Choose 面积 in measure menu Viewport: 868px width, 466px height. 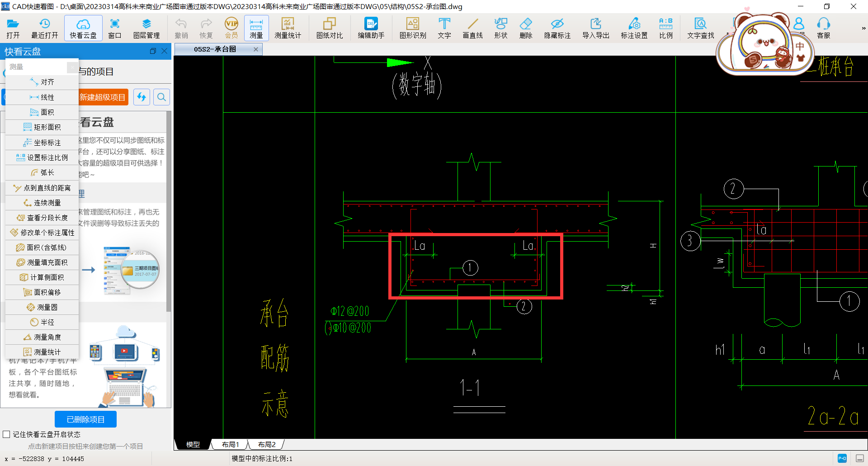click(x=42, y=112)
